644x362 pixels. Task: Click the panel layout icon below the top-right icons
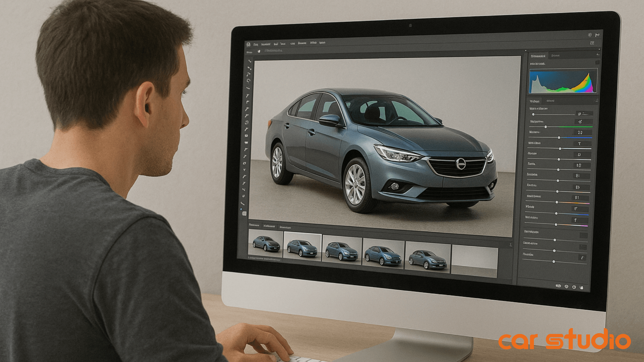(592, 43)
